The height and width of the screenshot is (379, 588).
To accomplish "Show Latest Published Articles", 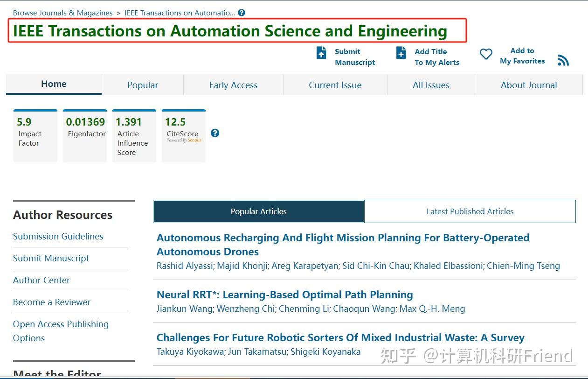I will [x=470, y=211].
